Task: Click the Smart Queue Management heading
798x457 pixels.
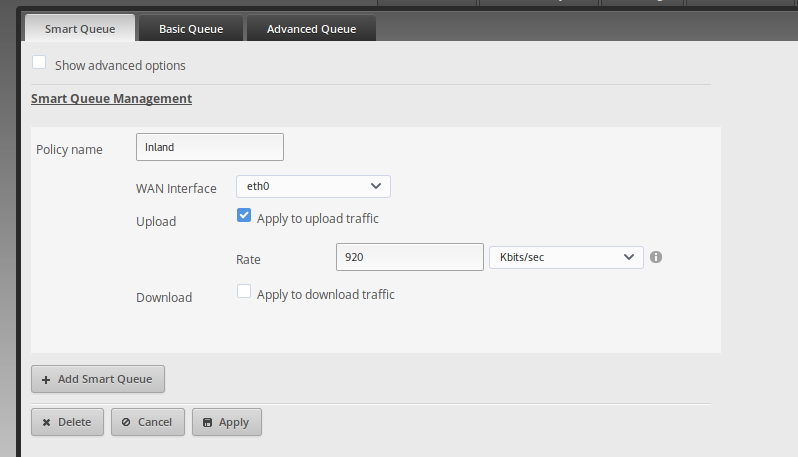Action: click(x=111, y=99)
